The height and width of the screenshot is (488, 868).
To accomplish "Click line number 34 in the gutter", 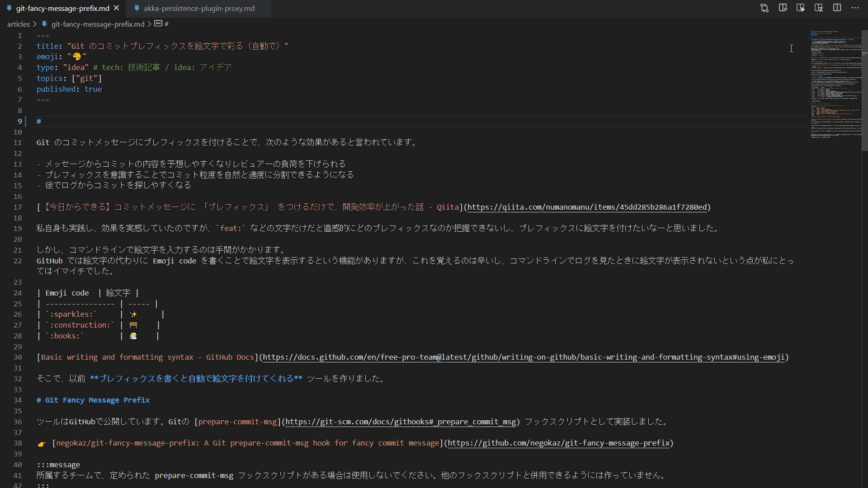I will coord(18,400).
